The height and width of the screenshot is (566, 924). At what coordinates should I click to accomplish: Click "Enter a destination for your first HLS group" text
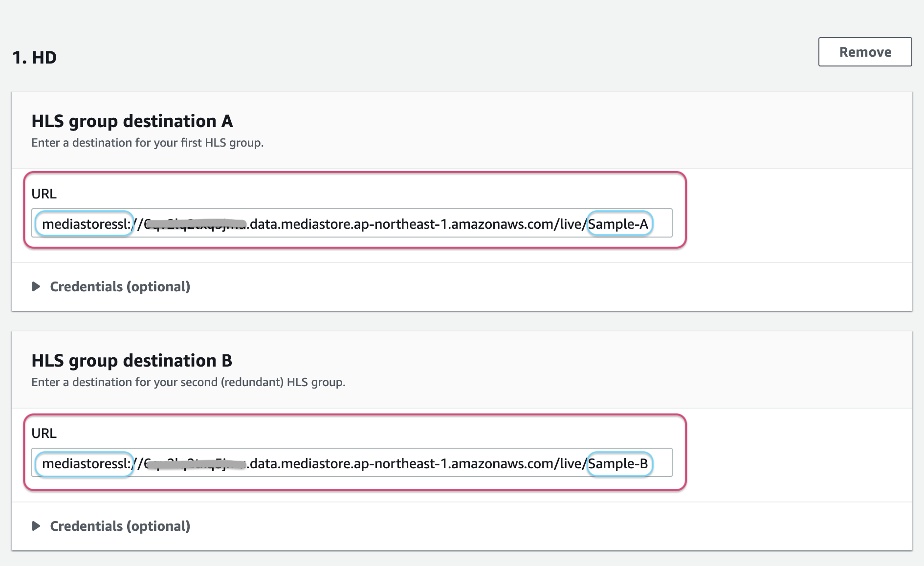coord(147,143)
